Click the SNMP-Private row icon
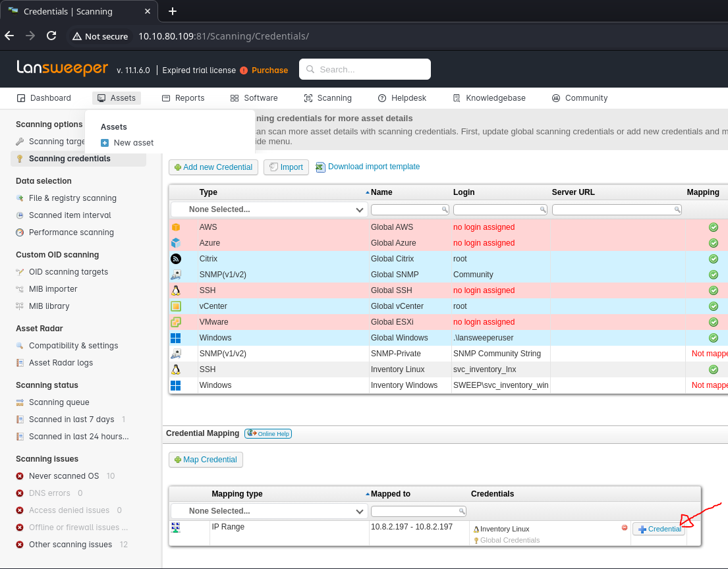The height and width of the screenshot is (569, 728). pyautogui.click(x=176, y=353)
